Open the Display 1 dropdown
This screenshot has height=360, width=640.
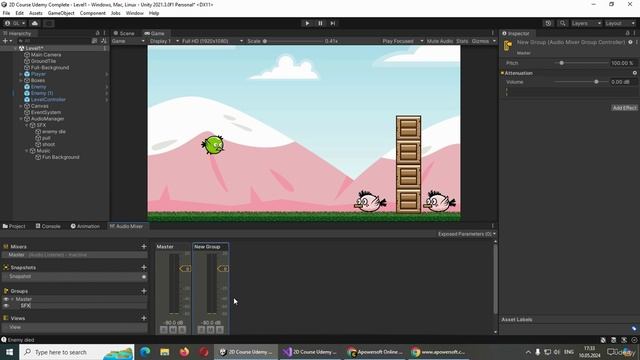[164, 41]
